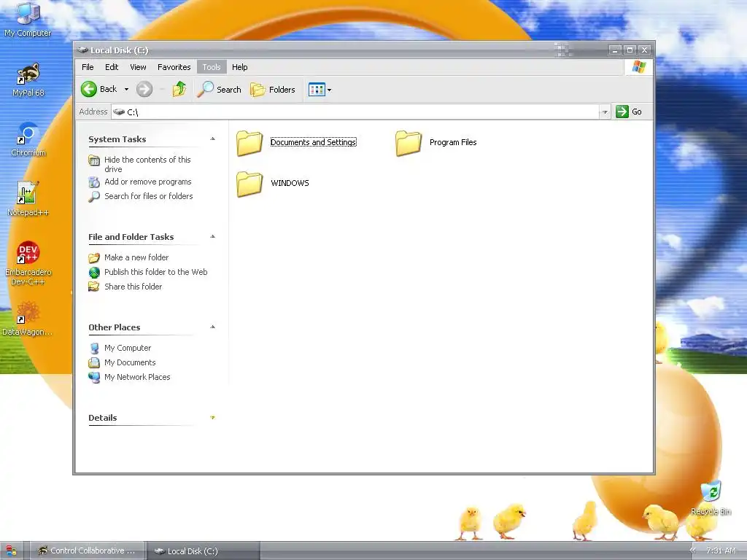The height and width of the screenshot is (560, 747).
Task: Click the Hide contents drive icon
Action: (94, 160)
